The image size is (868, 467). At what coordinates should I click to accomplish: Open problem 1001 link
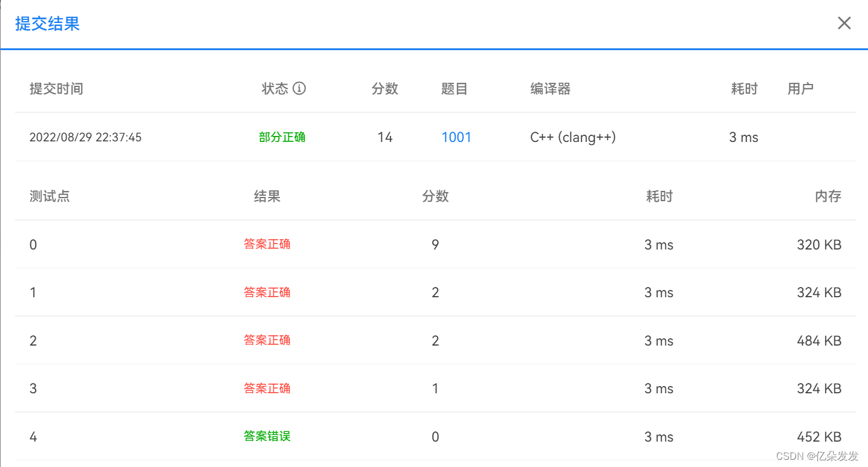[x=456, y=137]
